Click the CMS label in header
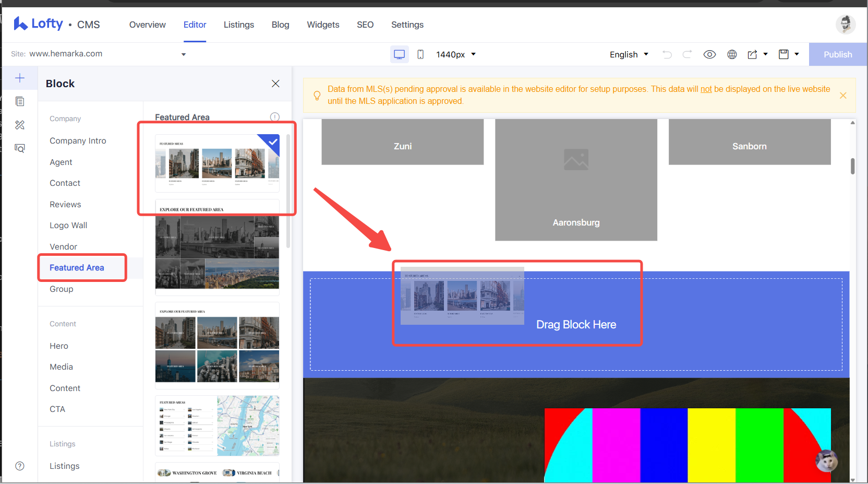This screenshot has height=484, width=868. click(89, 25)
